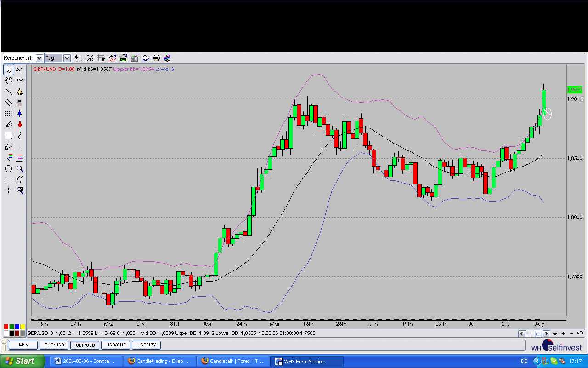The height and width of the screenshot is (368, 588).
Task: Select the crosshair cursor tool
Action: pyautogui.click(x=8, y=190)
